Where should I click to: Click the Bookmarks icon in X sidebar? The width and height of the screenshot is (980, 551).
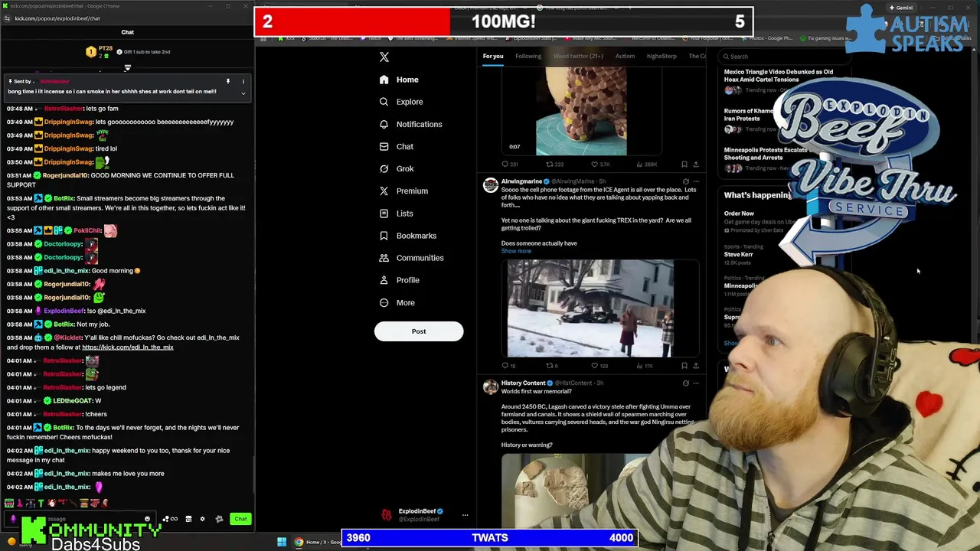(x=384, y=236)
